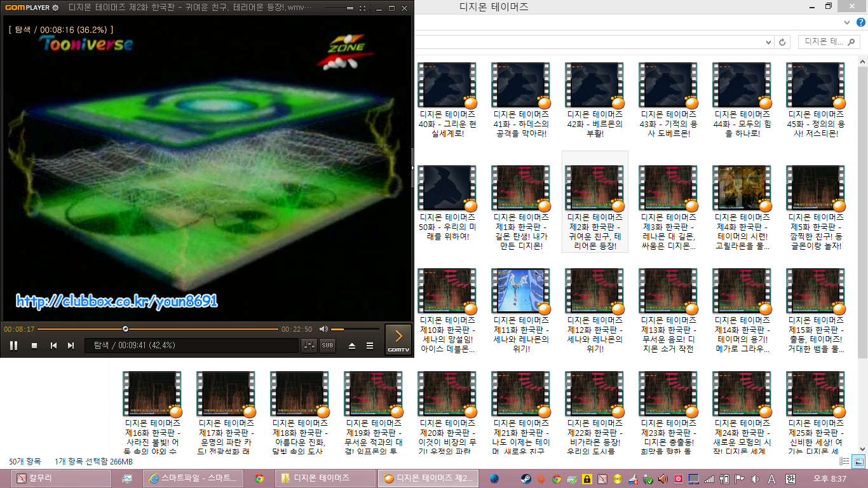Open the GOM Player control panel equalizer icon
Viewport: 868px width, 488px height.
coord(309,346)
